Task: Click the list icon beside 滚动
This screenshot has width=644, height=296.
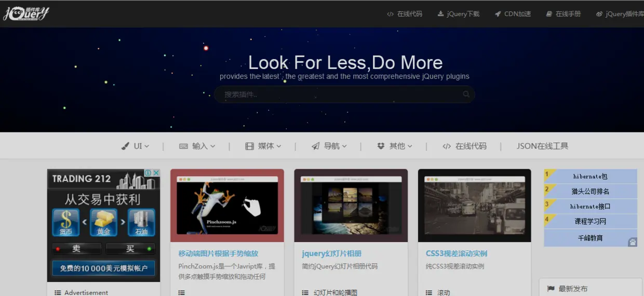Action: [x=428, y=293]
